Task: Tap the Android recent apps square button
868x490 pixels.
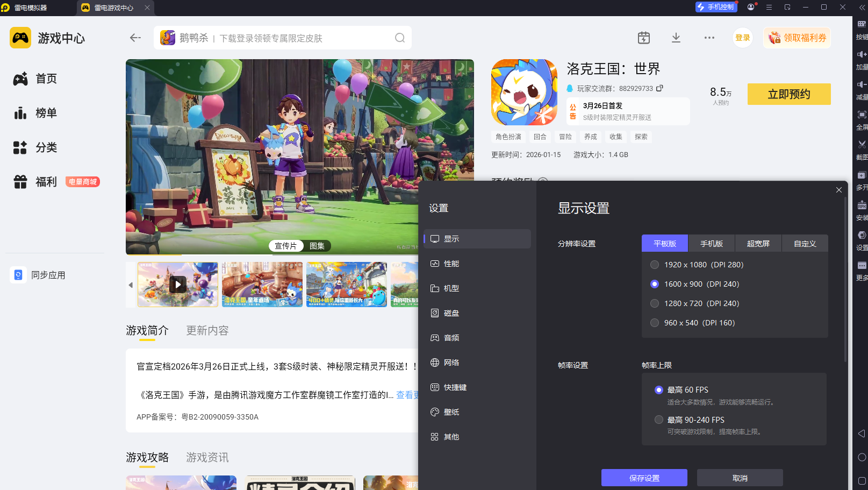Action: click(862, 481)
